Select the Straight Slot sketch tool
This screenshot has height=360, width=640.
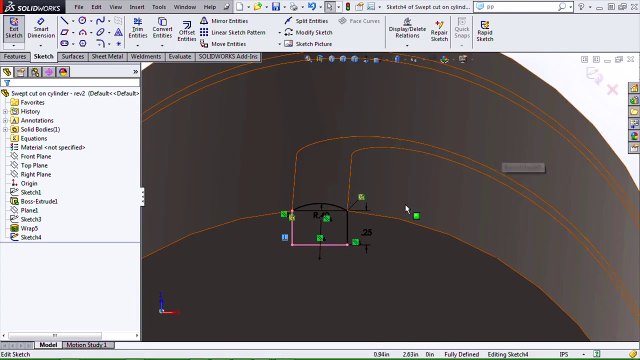click(x=64, y=43)
